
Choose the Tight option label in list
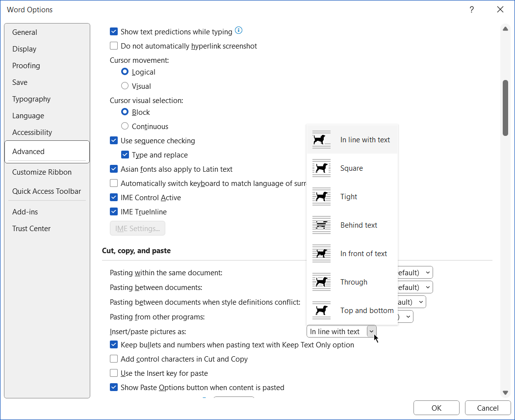coord(348,197)
